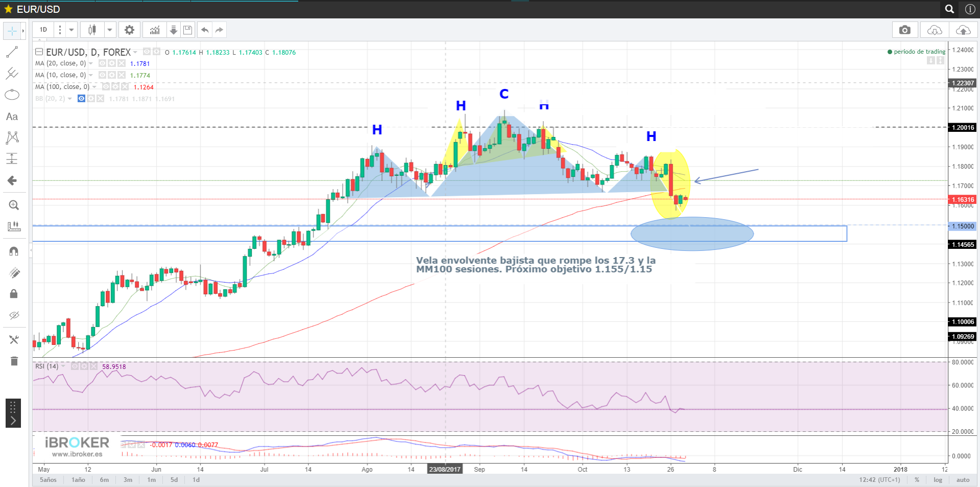Image resolution: width=980 pixels, height=487 pixels.
Task: Toggle magnet mode
Action: pyautogui.click(x=14, y=251)
